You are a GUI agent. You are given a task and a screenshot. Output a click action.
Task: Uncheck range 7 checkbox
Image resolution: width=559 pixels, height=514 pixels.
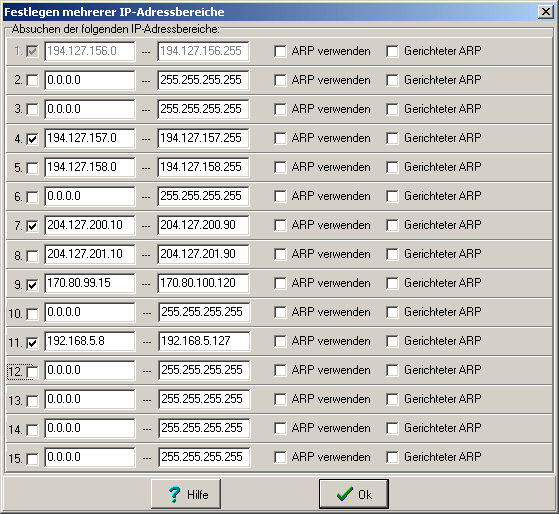32,226
